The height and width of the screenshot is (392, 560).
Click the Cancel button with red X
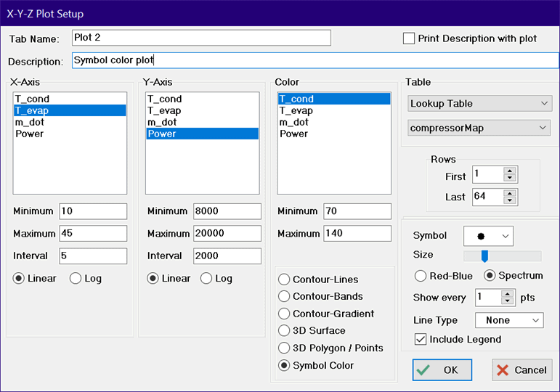[x=522, y=369]
